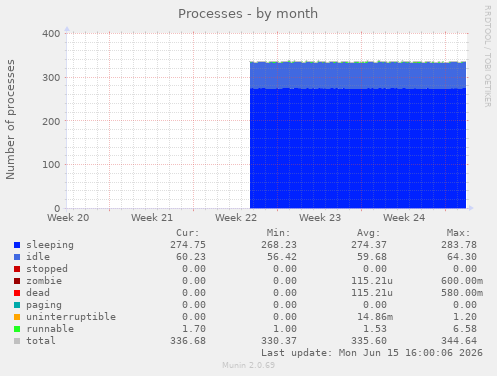This screenshot has height=376, width=497.
Task: Click sleeping current value 274.75
Action: (x=188, y=245)
